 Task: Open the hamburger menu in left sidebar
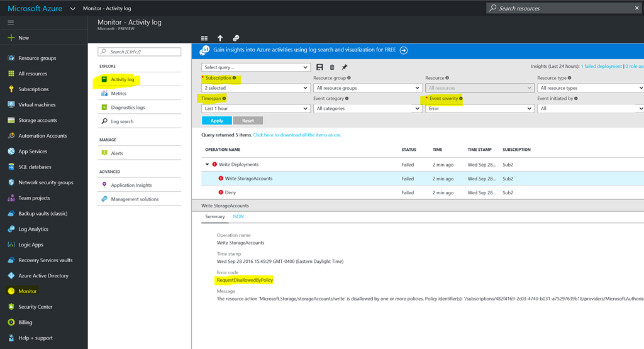coord(11,23)
